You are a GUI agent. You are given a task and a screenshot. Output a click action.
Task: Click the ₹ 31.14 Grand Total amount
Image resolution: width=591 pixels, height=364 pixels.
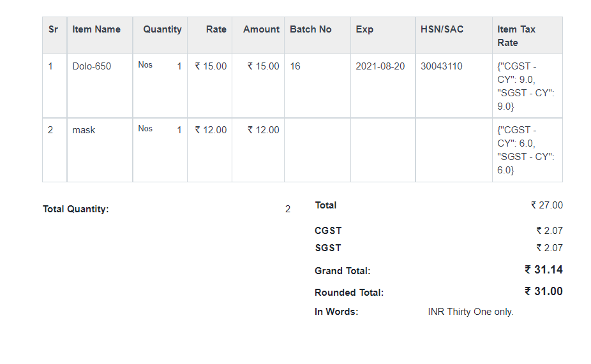coord(544,270)
